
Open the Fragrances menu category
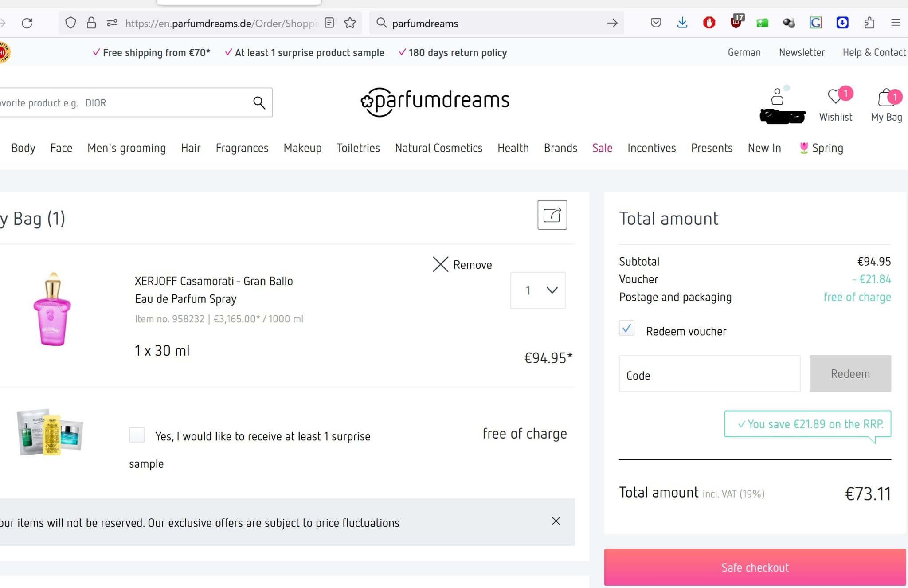242,148
